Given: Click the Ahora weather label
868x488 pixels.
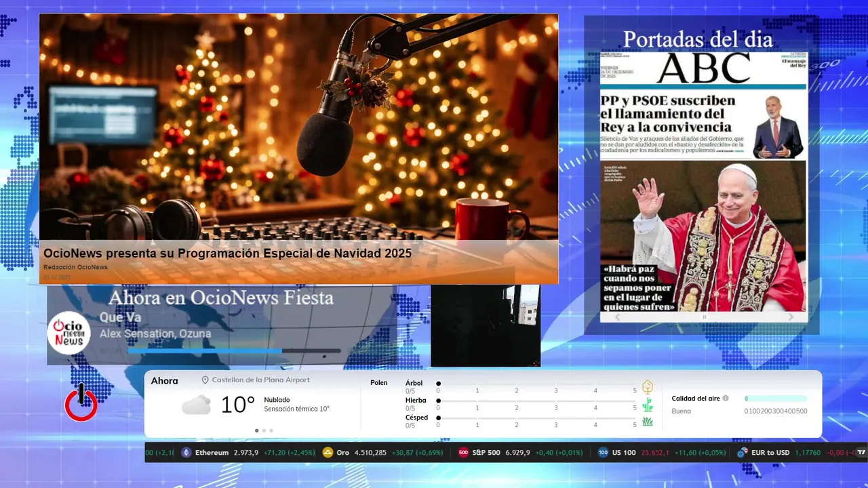Looking at the screenshot, I should click(164, 381).
